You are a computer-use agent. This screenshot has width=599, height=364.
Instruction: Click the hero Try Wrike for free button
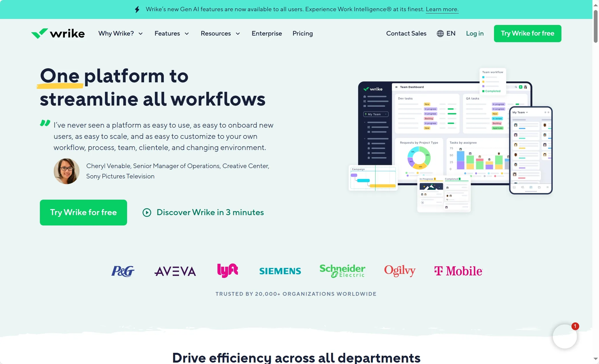coord(83,212)
